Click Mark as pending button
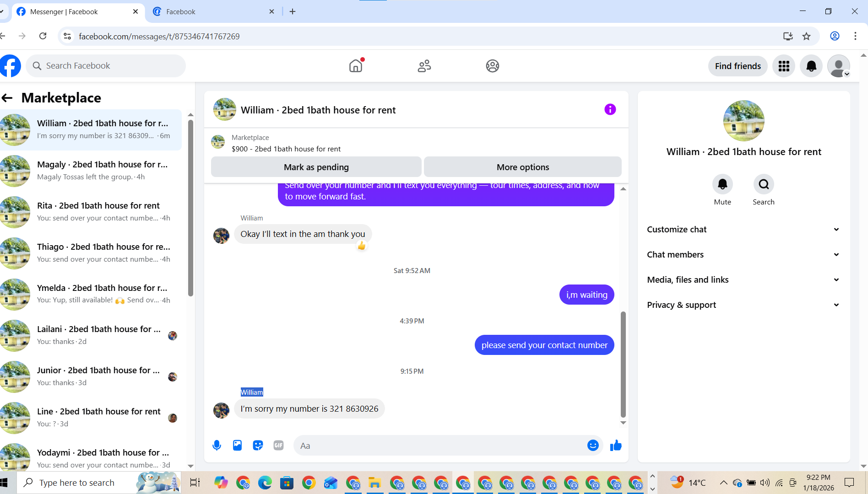 click(316, 167)
